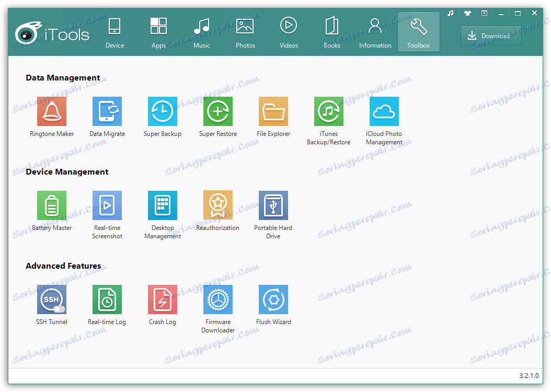Select the Toolbox tab
Viewport: 551px width, 392px height.
(419, 32)
